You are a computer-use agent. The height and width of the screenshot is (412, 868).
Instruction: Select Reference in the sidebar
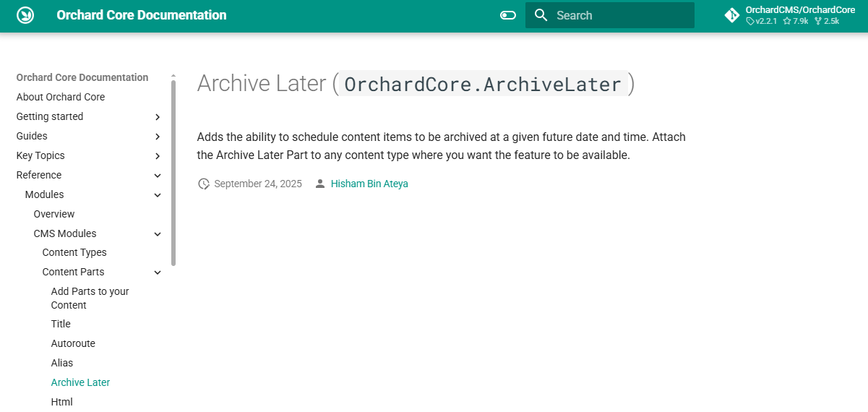[39, 175]
